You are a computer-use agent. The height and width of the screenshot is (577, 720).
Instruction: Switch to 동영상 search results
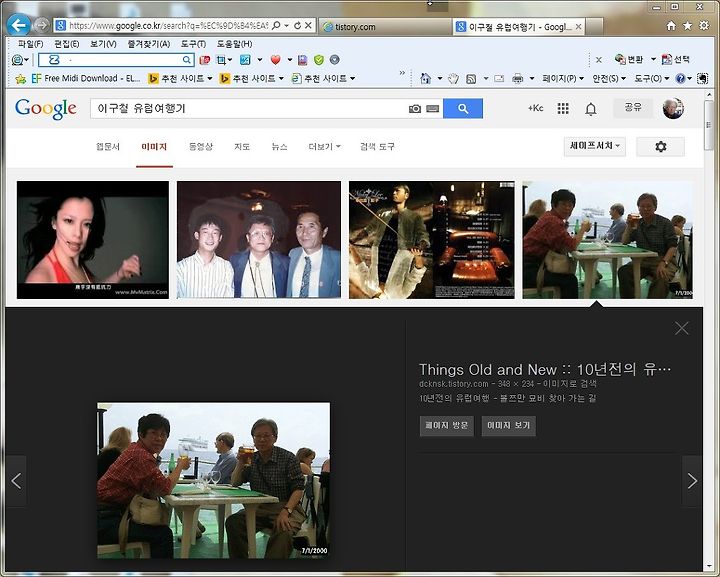(201, 146)
